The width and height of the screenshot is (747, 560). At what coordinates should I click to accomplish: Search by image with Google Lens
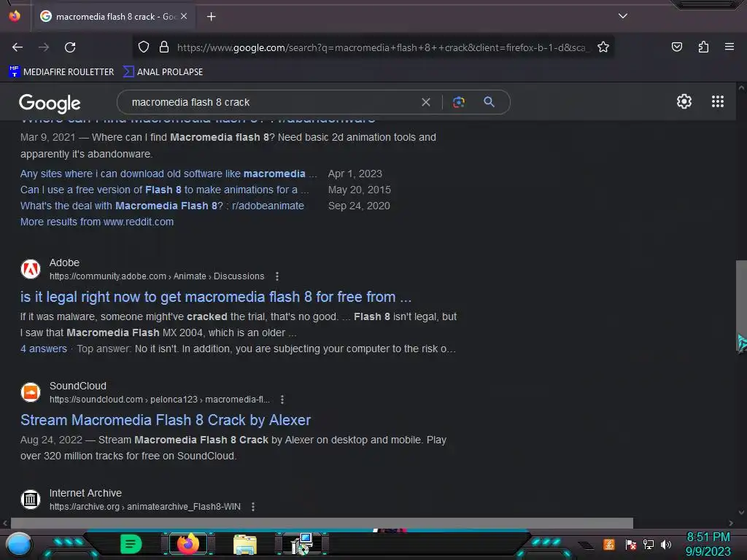[458, 102]
